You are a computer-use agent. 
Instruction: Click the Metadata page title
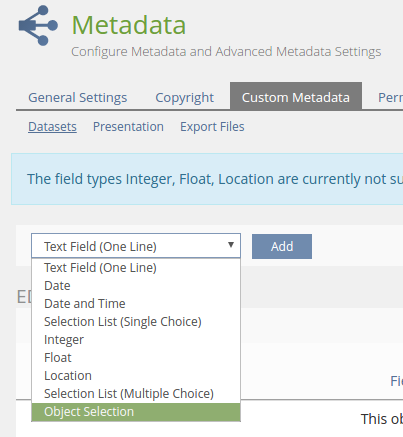pos(129,25)
